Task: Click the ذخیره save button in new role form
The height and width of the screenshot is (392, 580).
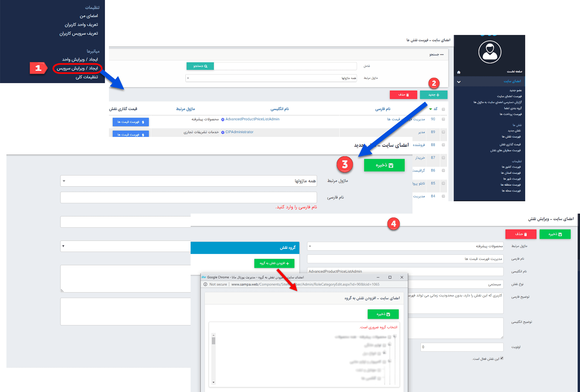Action: [384, 165]
